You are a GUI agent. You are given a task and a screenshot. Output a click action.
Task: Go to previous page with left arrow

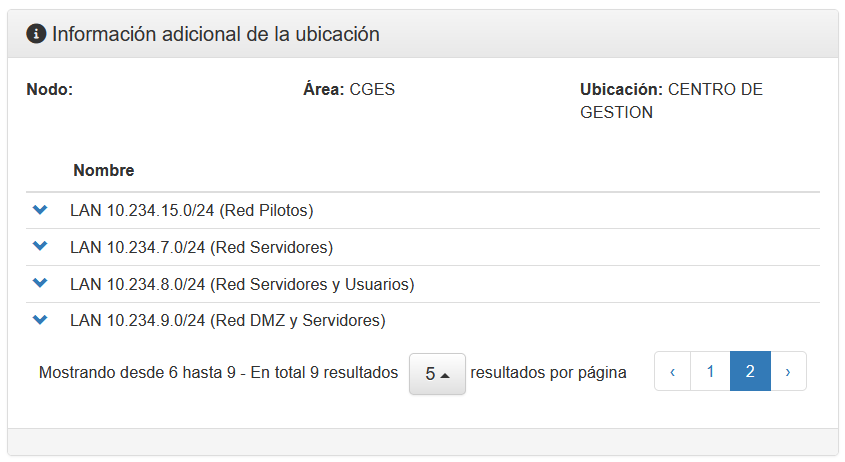pyautogui.click(x=673, y=371)
